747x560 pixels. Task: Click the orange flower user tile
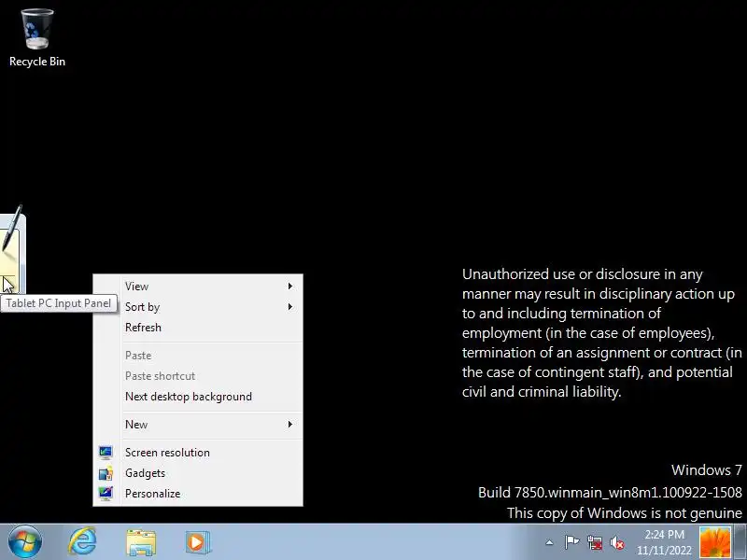[x=714, y=542]
